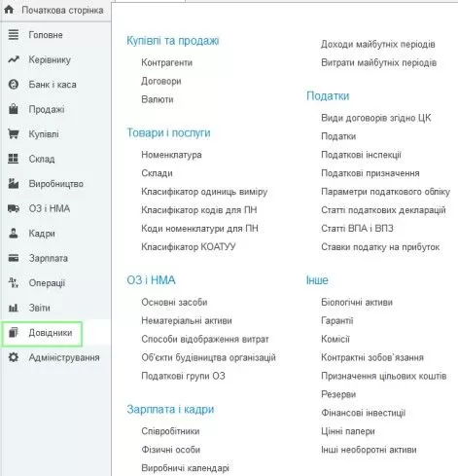This screenshot has width=458, height=476.
Task: Click the Банк і каса icon
Action: [x=14, y=85]
